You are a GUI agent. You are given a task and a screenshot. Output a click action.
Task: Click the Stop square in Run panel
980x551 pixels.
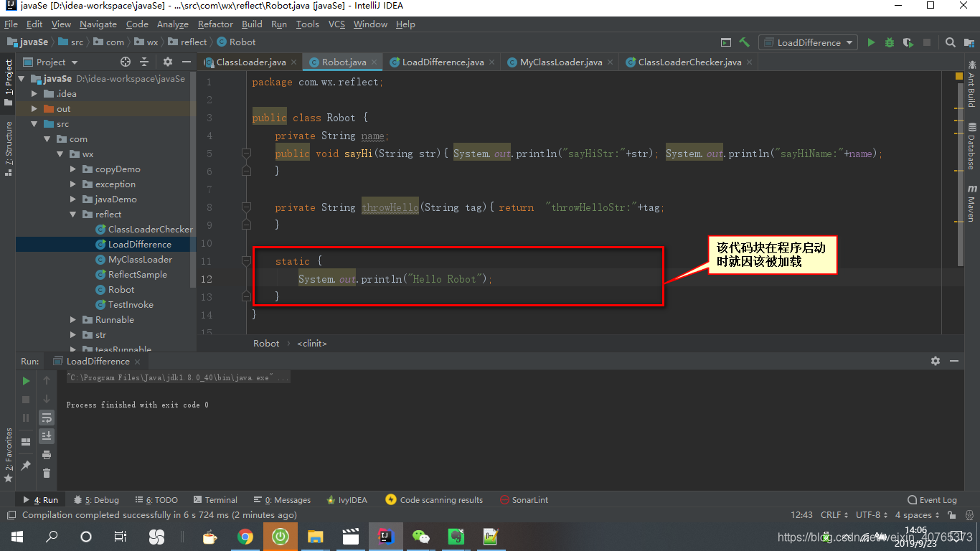click(26, 400)
